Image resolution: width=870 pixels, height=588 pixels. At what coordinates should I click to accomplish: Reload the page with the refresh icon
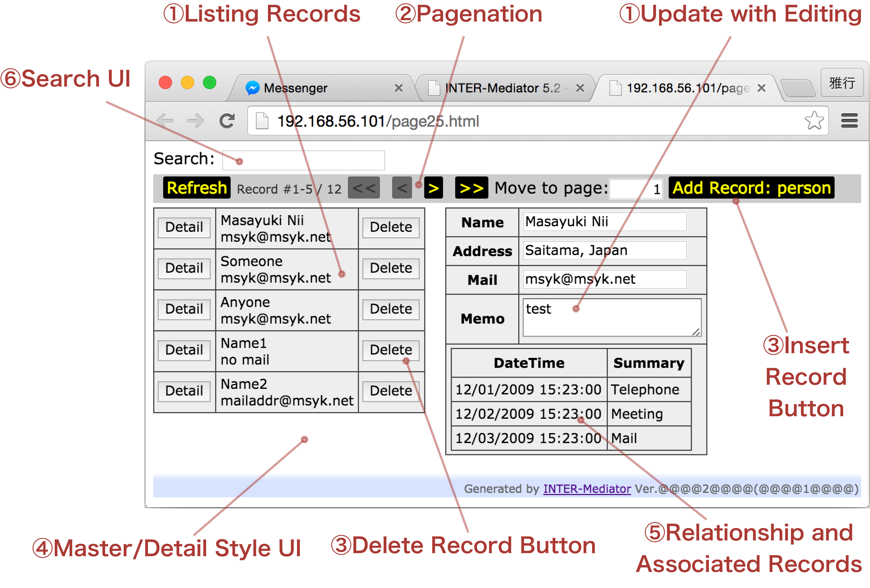(227, 121)
